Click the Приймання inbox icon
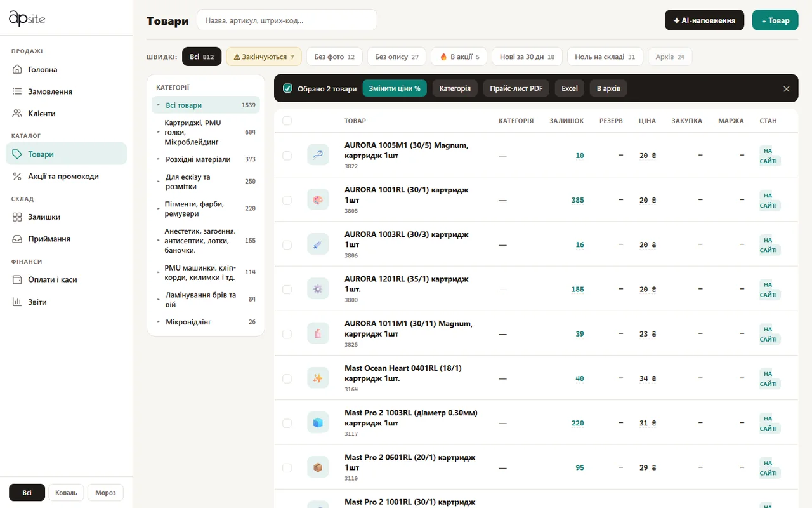This screenshot has width=812, height=508. click(17, 239)
